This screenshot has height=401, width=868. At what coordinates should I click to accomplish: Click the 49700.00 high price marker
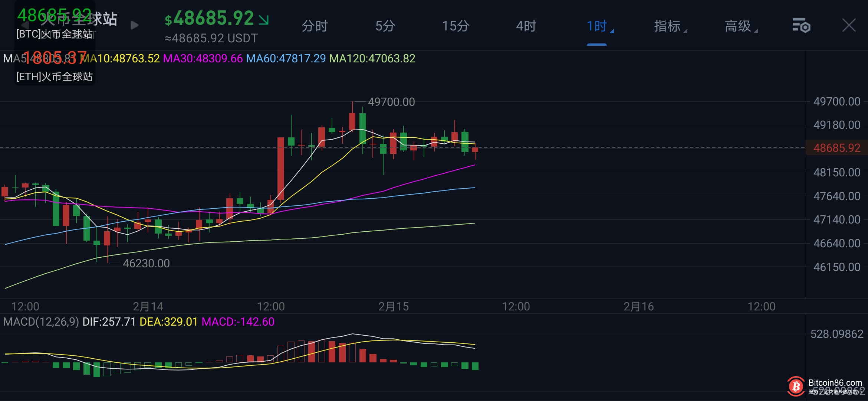coord(391,102)
